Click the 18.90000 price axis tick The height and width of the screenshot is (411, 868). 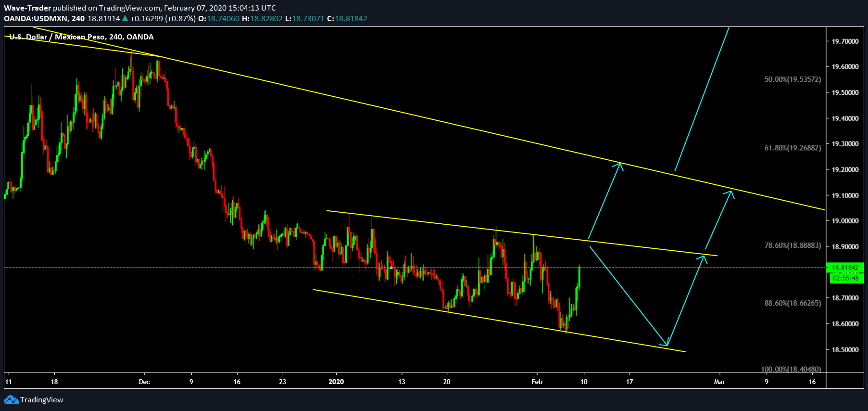click(x=845, y=247)
